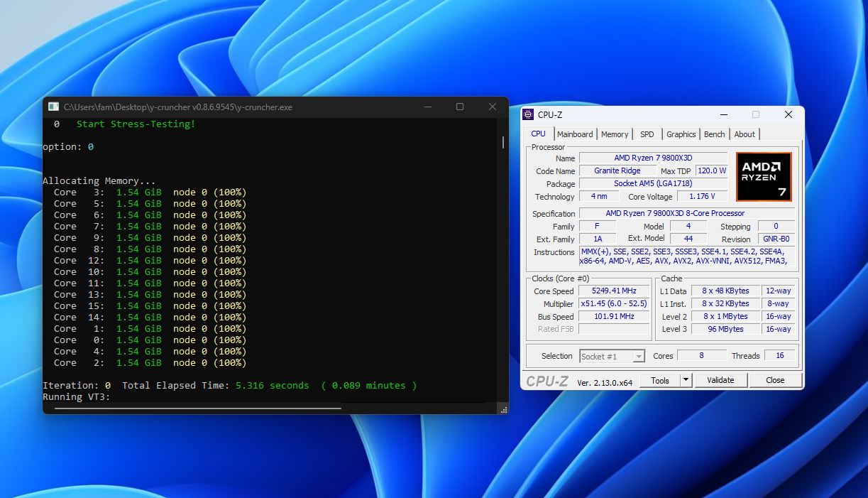Minimize the CPU-Z window

723,114
